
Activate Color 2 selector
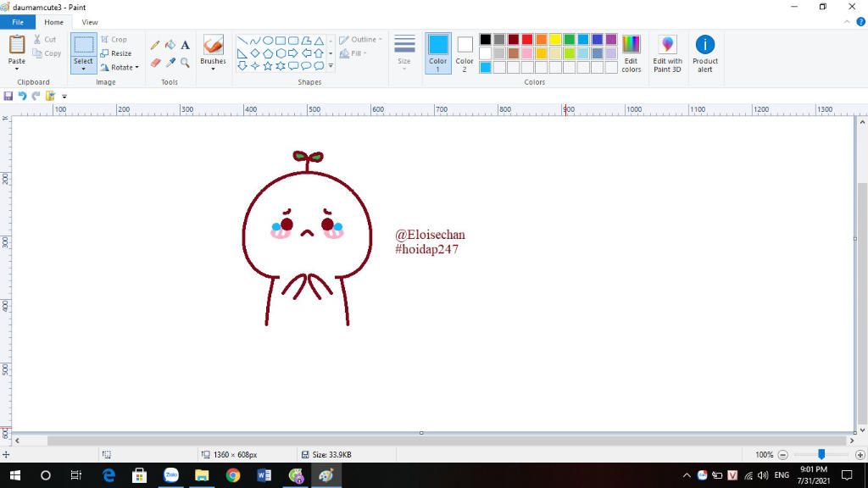click(465, 53)
